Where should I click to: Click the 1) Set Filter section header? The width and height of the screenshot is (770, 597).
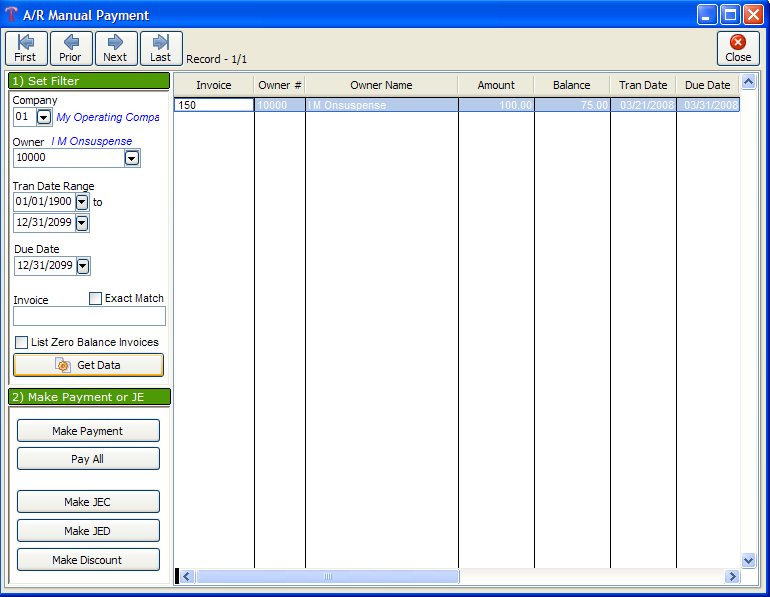[89, 81]
